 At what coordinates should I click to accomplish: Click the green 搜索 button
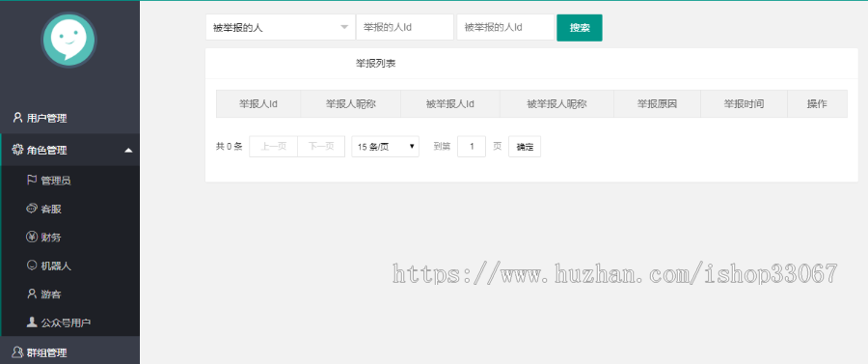pyautogui.click(x=580, y=28)
